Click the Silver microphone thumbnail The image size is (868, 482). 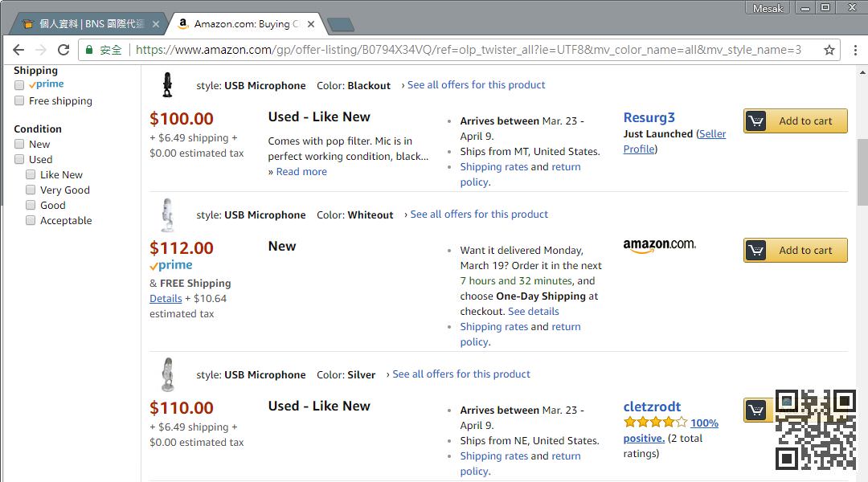[167, 374]
